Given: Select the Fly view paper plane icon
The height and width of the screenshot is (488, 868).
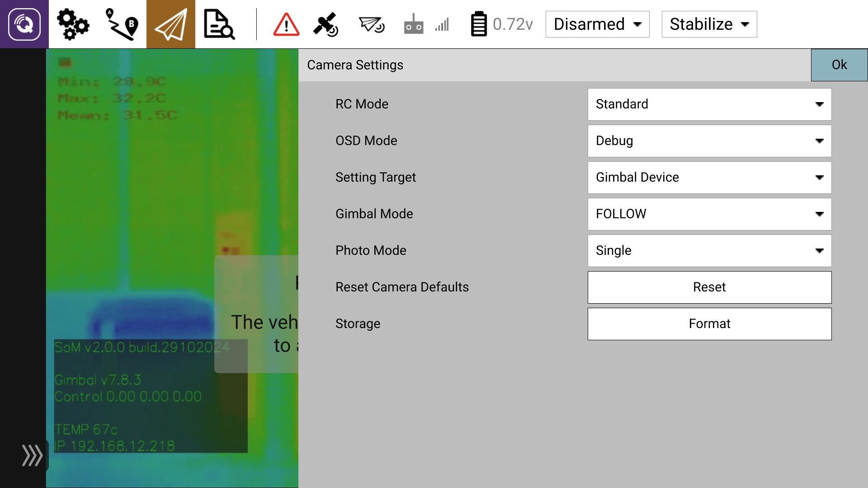Looking at the screenshot, I should click(x=170, y=24).
